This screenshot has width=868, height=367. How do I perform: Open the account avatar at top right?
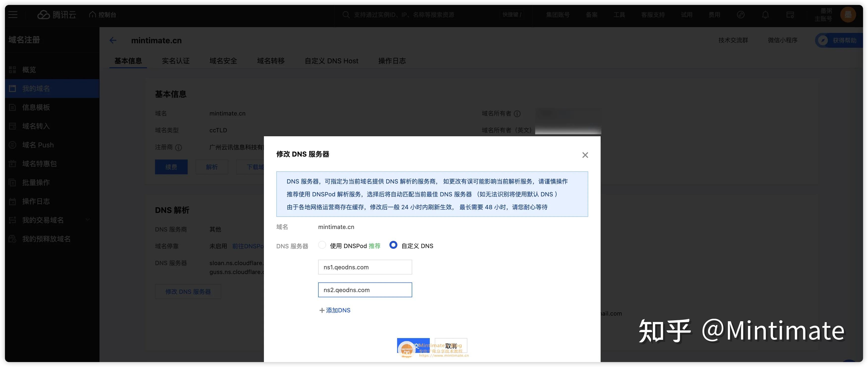coord(848,15)
